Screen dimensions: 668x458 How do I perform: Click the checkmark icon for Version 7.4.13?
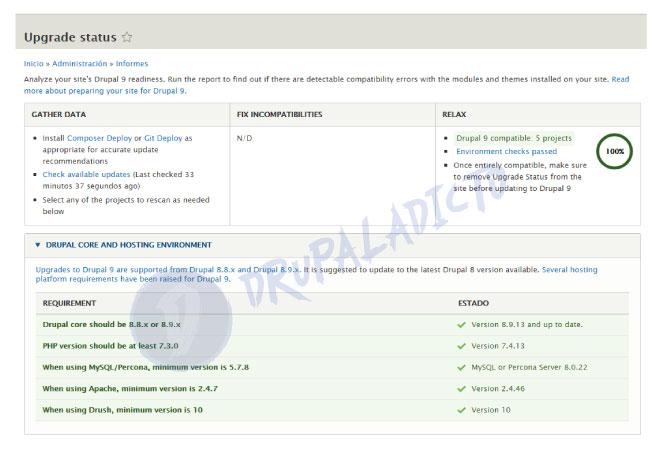click(461, 346)
